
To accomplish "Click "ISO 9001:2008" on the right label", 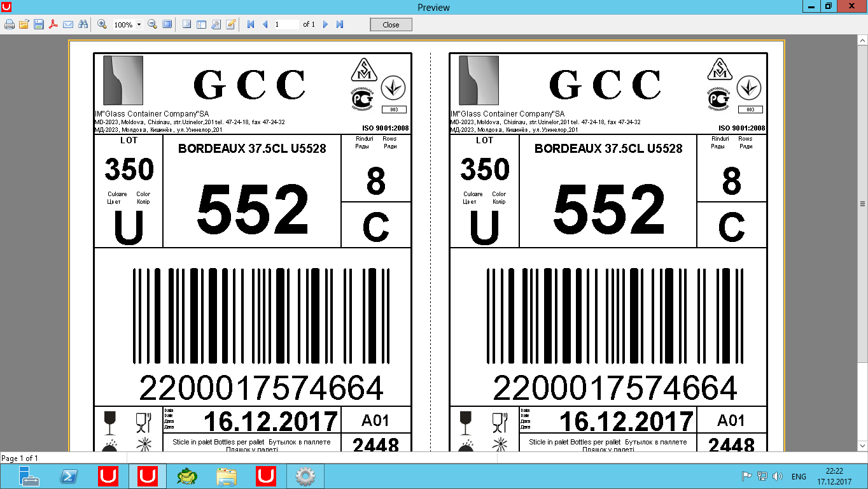I will (x=741, y=128).
